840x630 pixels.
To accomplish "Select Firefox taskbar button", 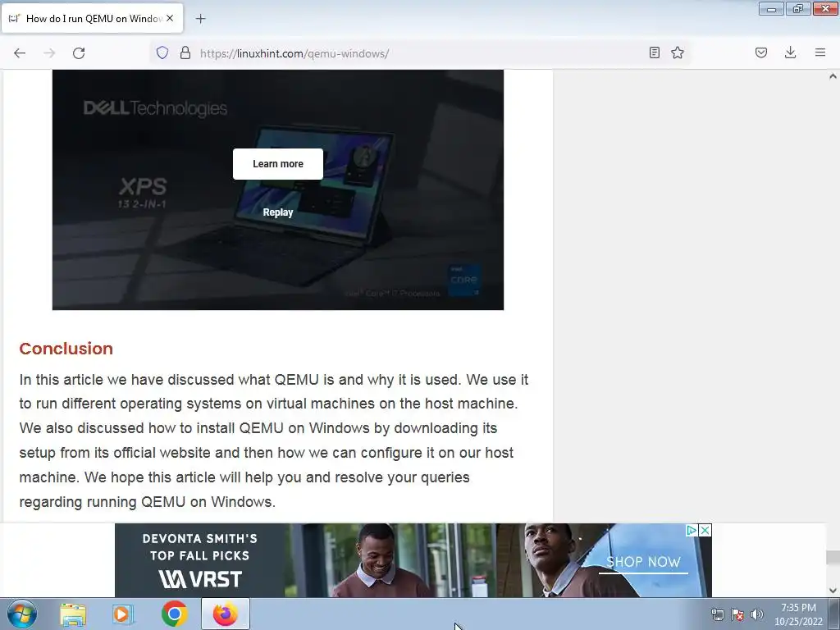I will tap(226, 614).
